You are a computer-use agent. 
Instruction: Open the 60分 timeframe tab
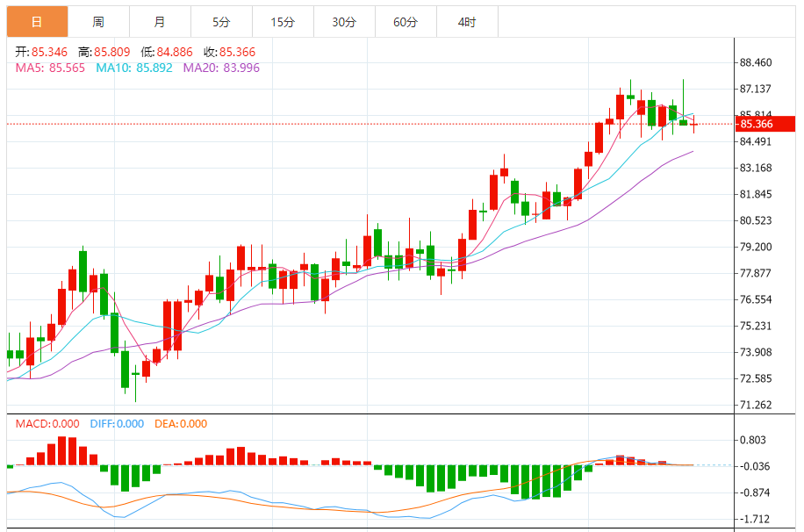click(x=406, y=22)
